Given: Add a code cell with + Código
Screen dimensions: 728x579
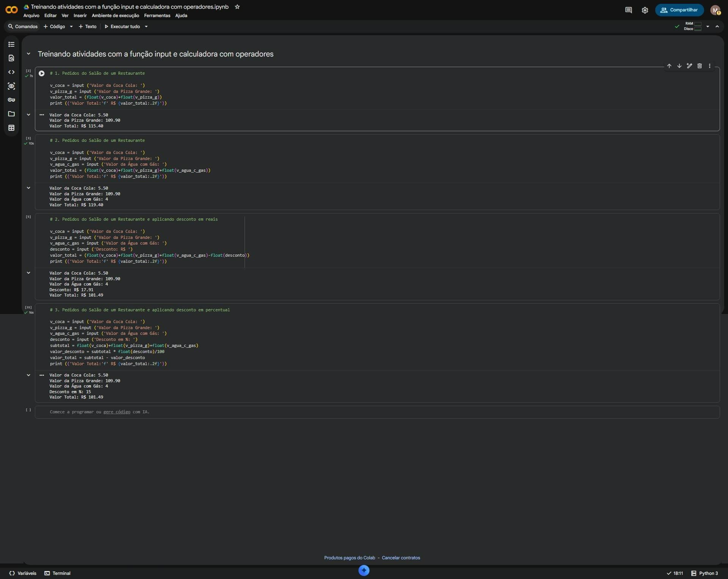Looking at the screenshot, I should tap(54, 27).
